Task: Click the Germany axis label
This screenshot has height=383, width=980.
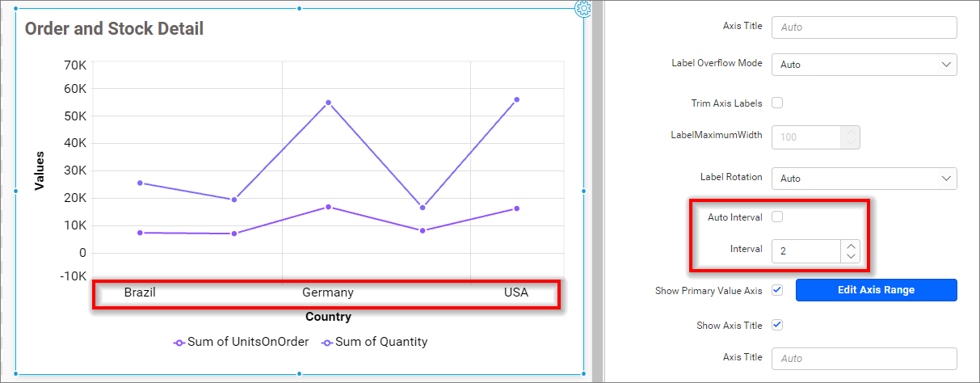Action: pos(328,293)
